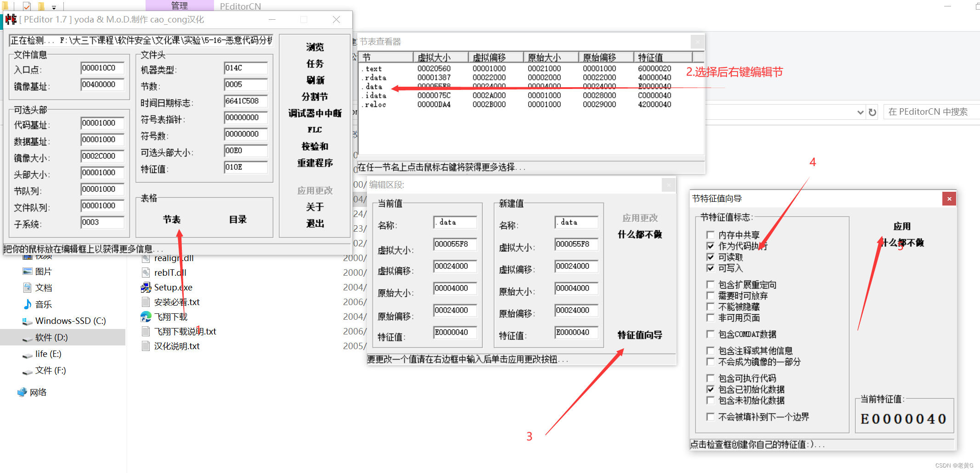
Task: Select the realign.dll file icon
Action: (146, 258)
